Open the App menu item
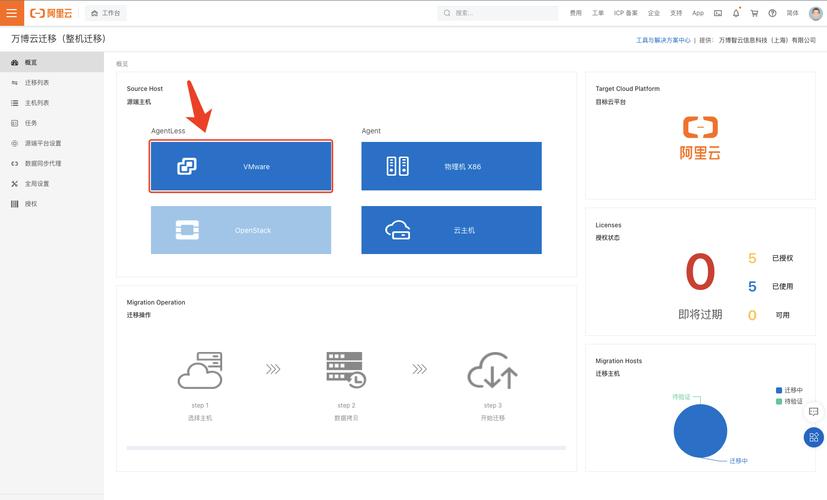This screenshot has height=500, width=827. [698, 13]
